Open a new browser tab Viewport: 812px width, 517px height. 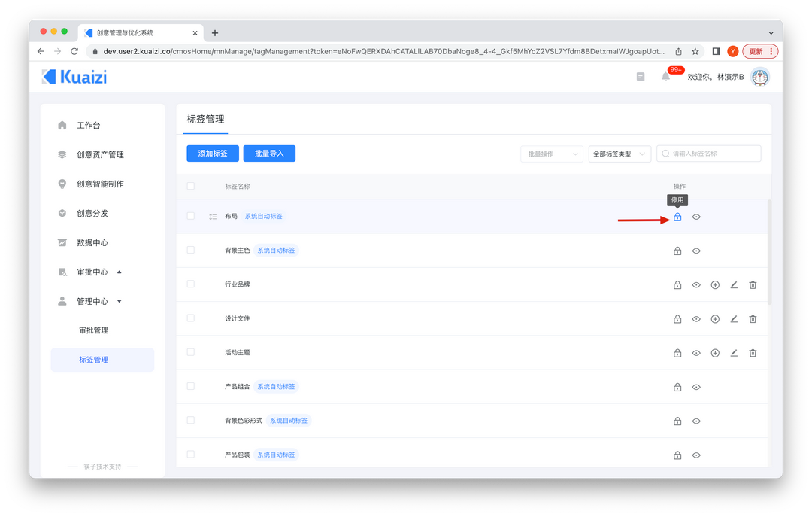(x=215, y=32)
